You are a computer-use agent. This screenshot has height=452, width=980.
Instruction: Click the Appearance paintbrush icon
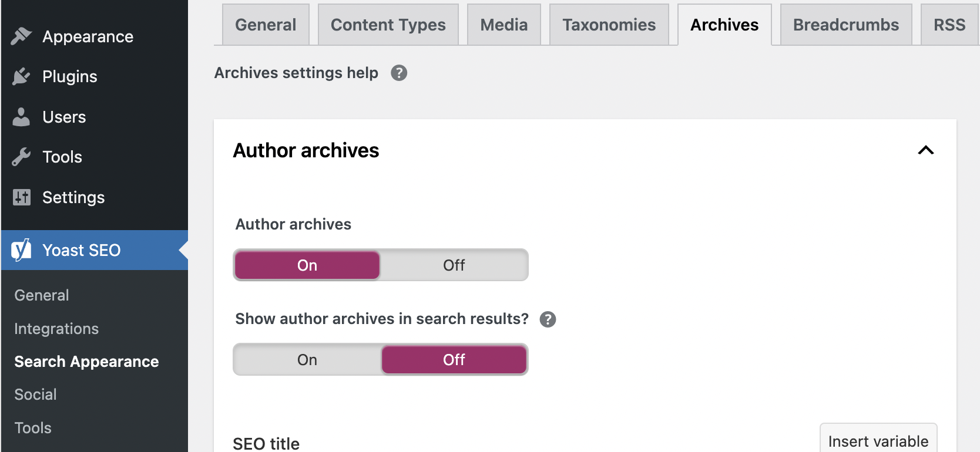pos(21,36)
